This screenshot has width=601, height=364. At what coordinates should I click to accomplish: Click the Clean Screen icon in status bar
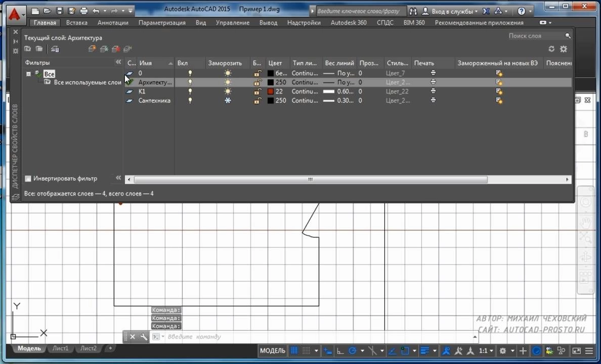(577, 350)
